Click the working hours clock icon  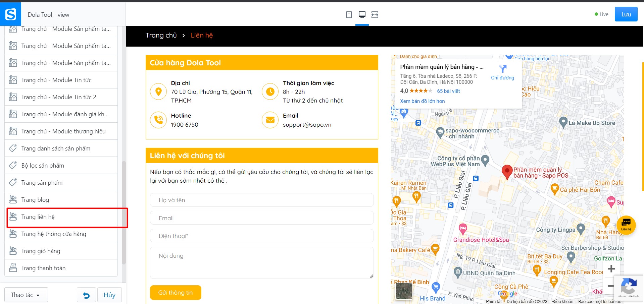point(270,92)
